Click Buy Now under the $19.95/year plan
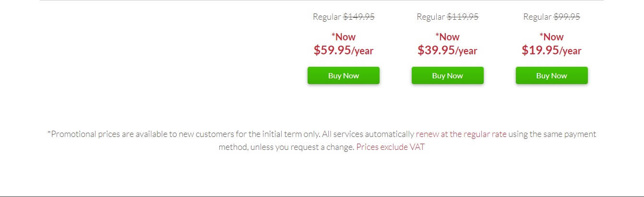The height and width of the screenshot is (197, 644). (x=552, y=75)
